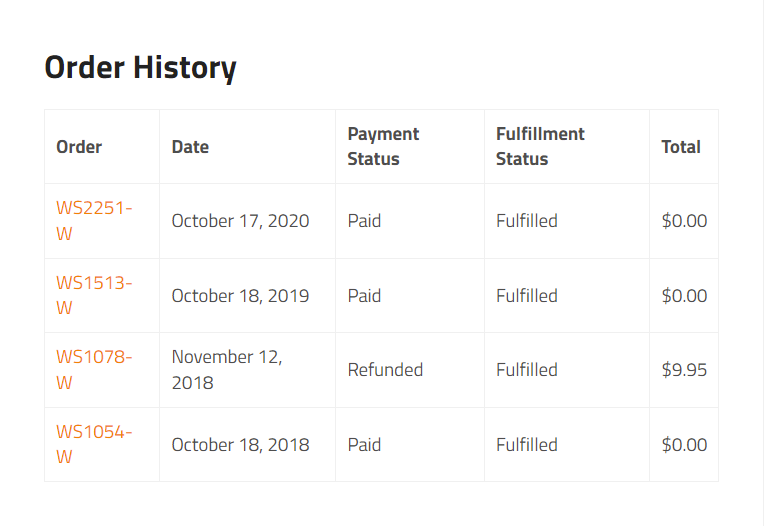Click the October 18, 2018 date cell

[x=240, y=445]
